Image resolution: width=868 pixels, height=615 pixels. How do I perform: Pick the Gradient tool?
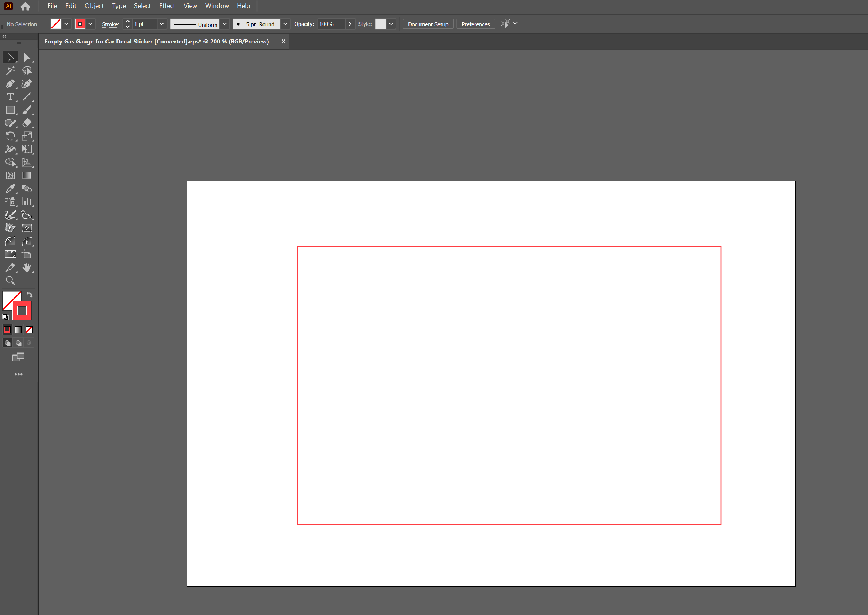(27, 175)
